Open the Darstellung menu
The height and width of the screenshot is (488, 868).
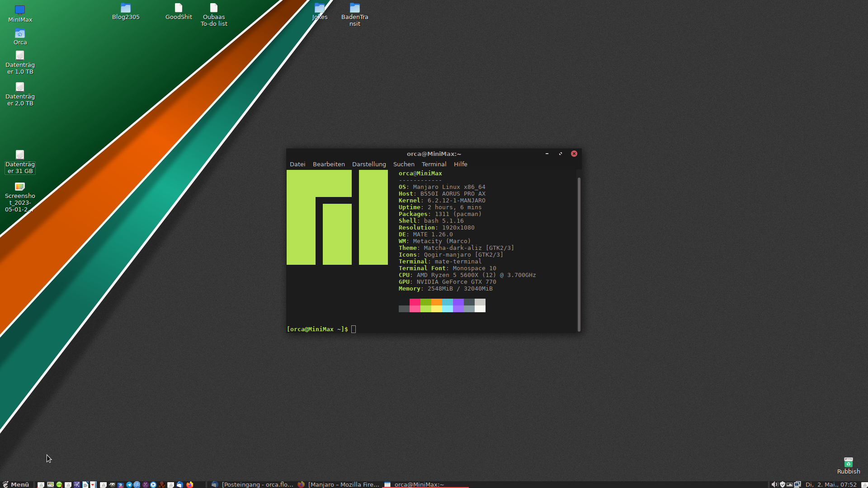pos(369,164)
